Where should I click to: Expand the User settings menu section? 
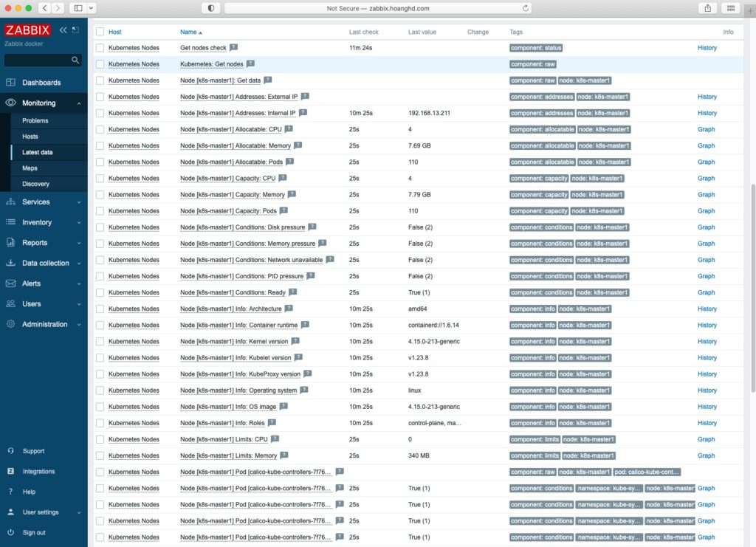click(x=79, y=512)
